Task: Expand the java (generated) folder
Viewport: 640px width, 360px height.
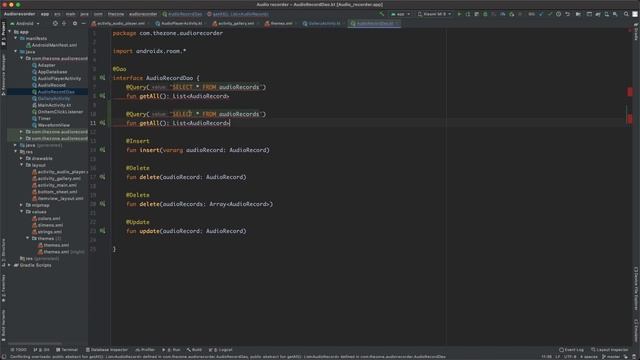Action: coord(16,145)
